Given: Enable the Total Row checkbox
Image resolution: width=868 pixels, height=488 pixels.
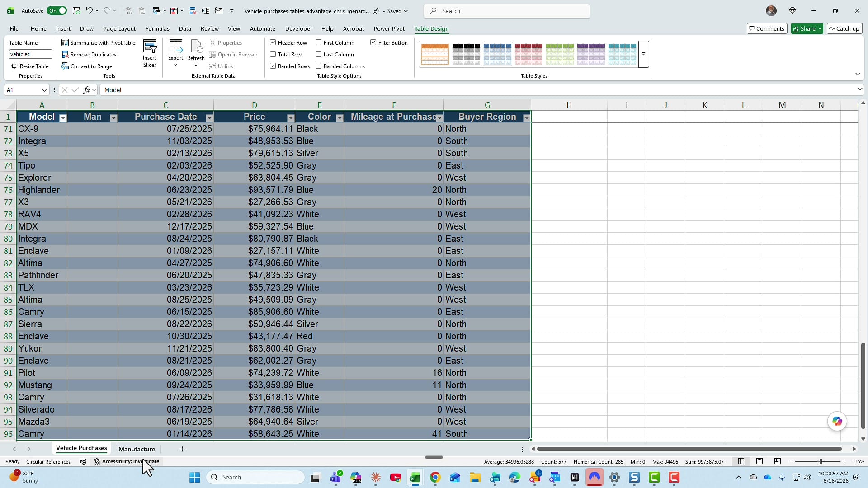Looking at the screenshot, I should tap(273, 54).
